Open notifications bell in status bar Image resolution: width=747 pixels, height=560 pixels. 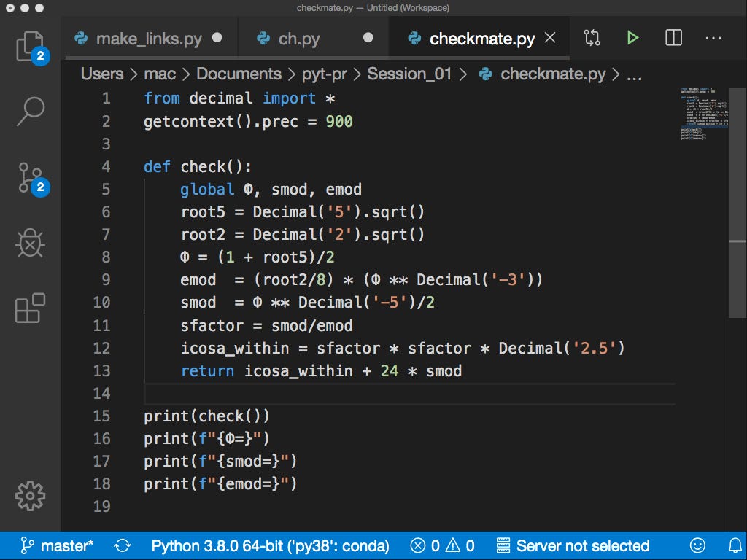pos(735,545)
